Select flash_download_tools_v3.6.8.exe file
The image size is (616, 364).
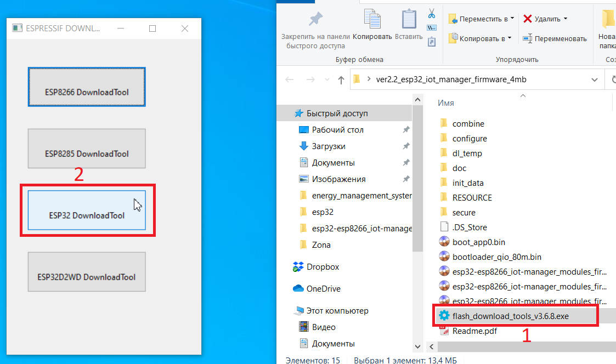[x=504, y=316]
